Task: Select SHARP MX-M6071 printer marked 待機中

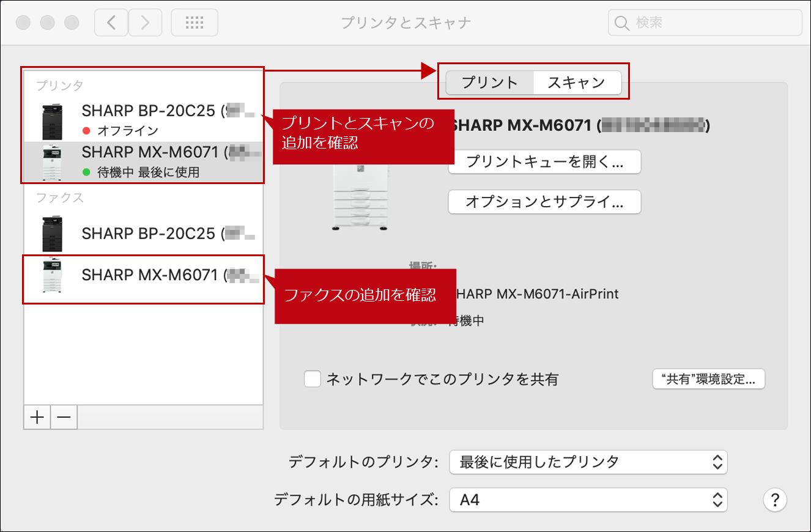Action: click(144, 161)
